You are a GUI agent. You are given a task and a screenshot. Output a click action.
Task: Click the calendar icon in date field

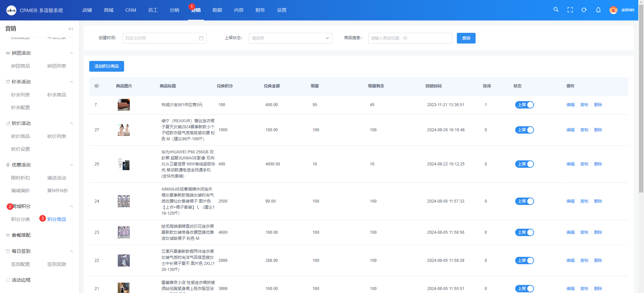click(x=201, y=38)
